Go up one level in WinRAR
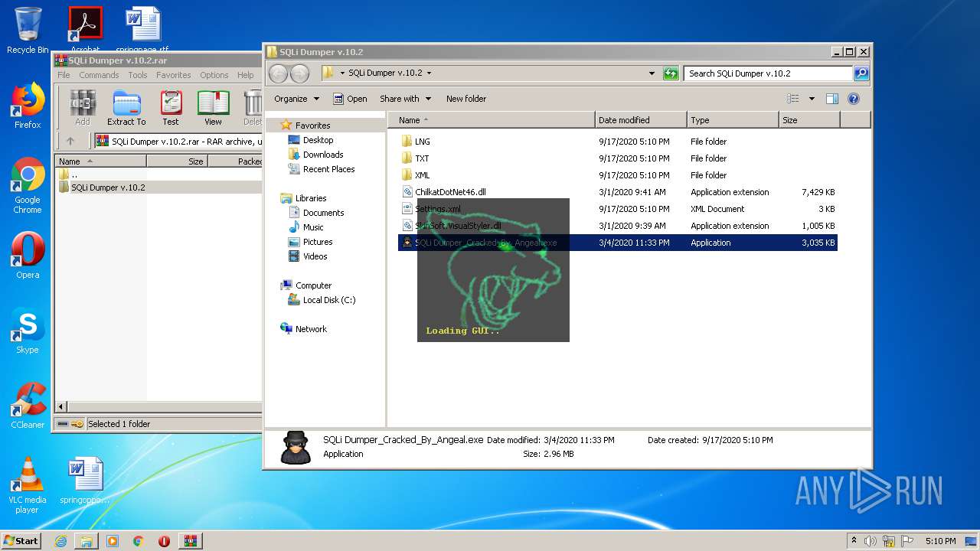 tap(70, 141)
